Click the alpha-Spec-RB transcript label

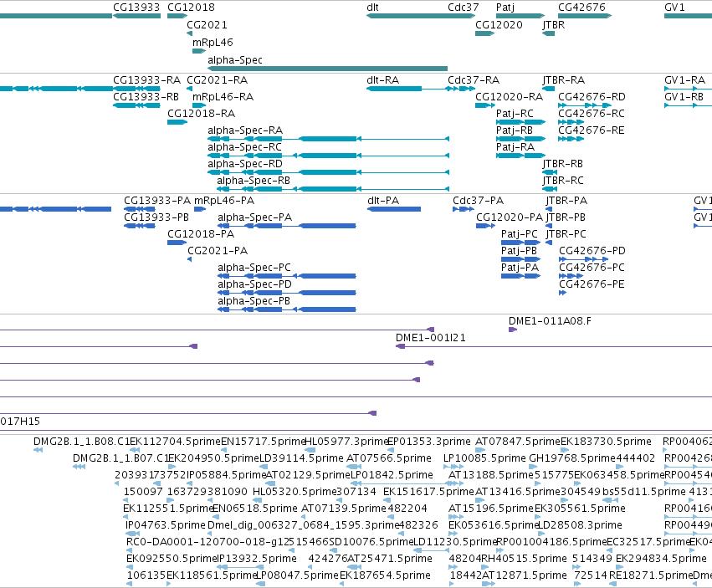tap(254, 181)
